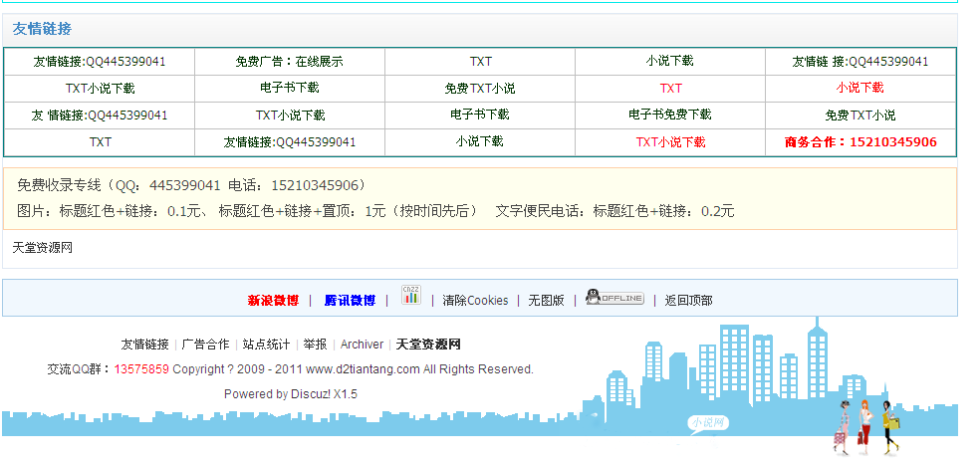Open 广告合作 in the footer menu
Viewport: 980px width, 465px height.
tap(205, 345)
